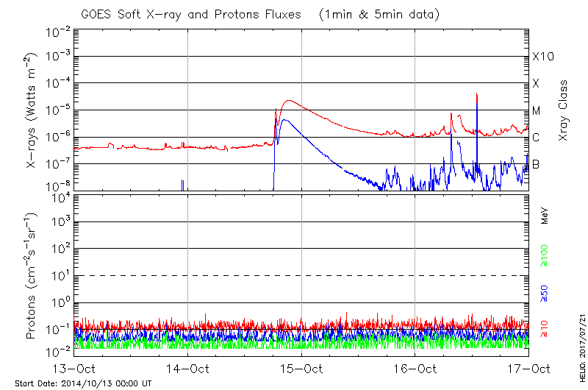
Task: Select the 17-Oct date tick label
Action: pyautogui.click(x=528, y=368)
